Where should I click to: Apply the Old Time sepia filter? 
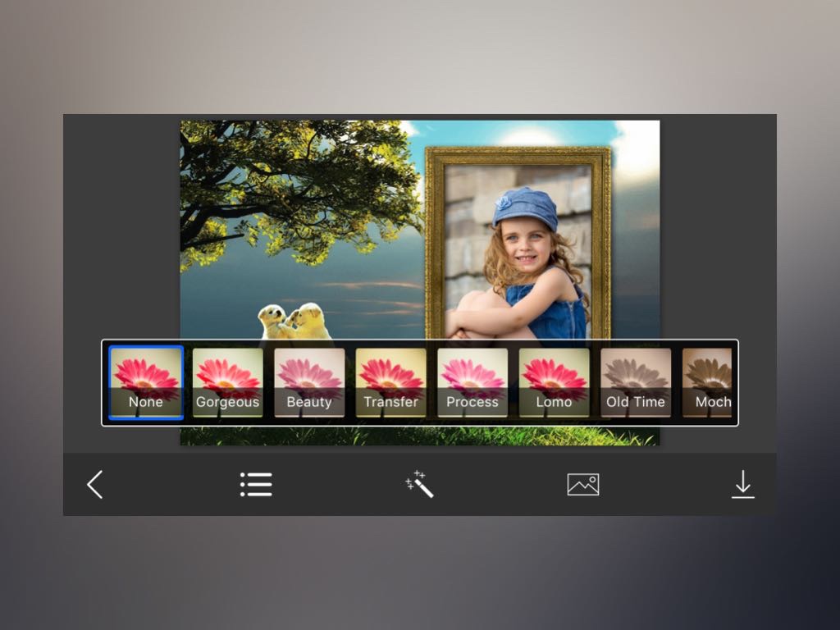636,382
